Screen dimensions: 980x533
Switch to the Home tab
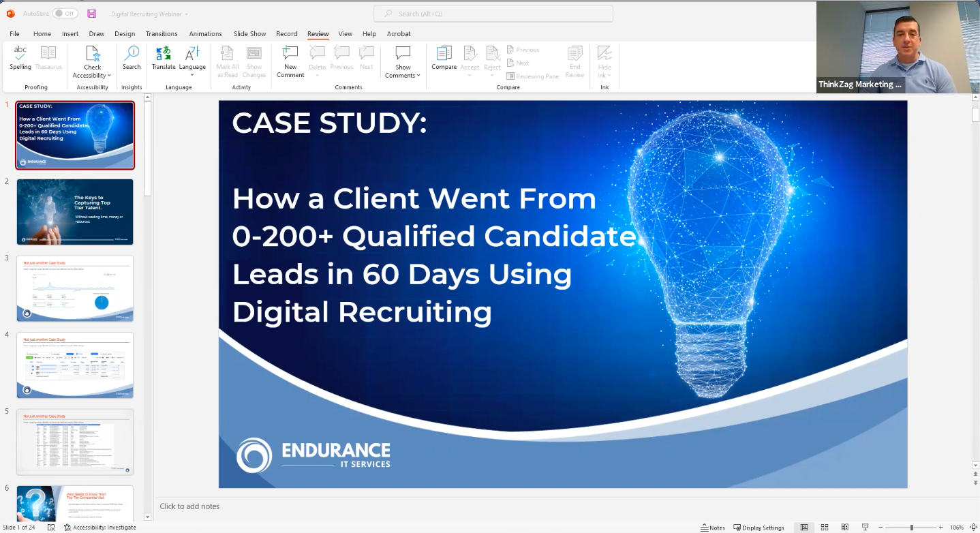coord(42,33)
